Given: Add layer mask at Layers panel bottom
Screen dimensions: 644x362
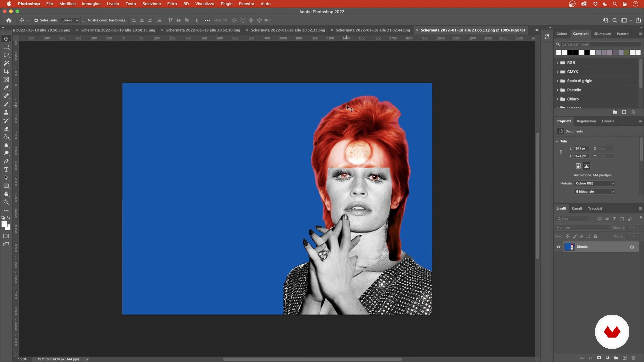Looking at the screenshot, I should [x=599, y=358].
